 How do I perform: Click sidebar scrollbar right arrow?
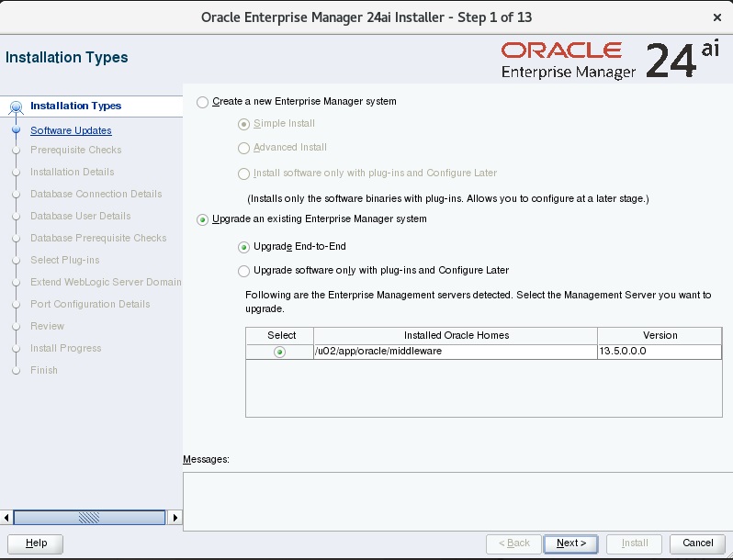(x=175, y=518)
